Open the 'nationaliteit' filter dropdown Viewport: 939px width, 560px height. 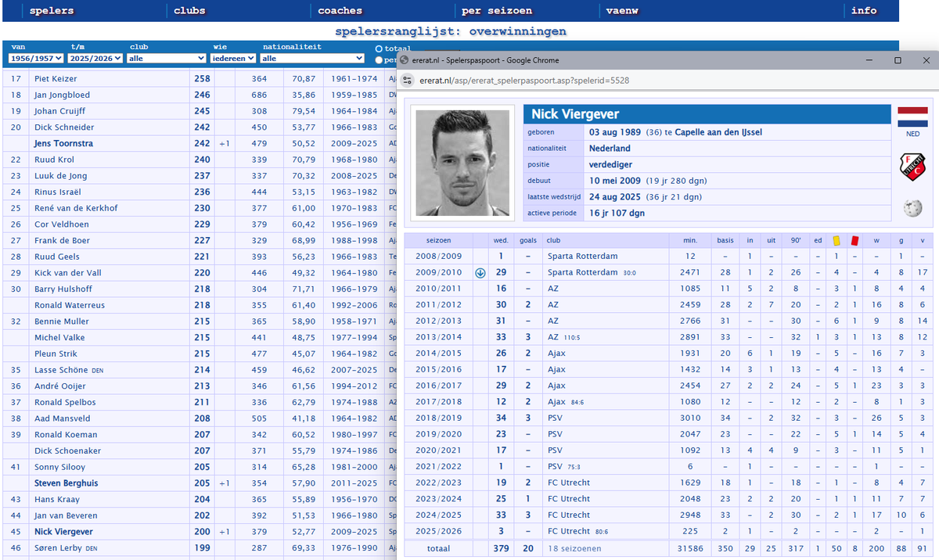click(x=313, y=58)
